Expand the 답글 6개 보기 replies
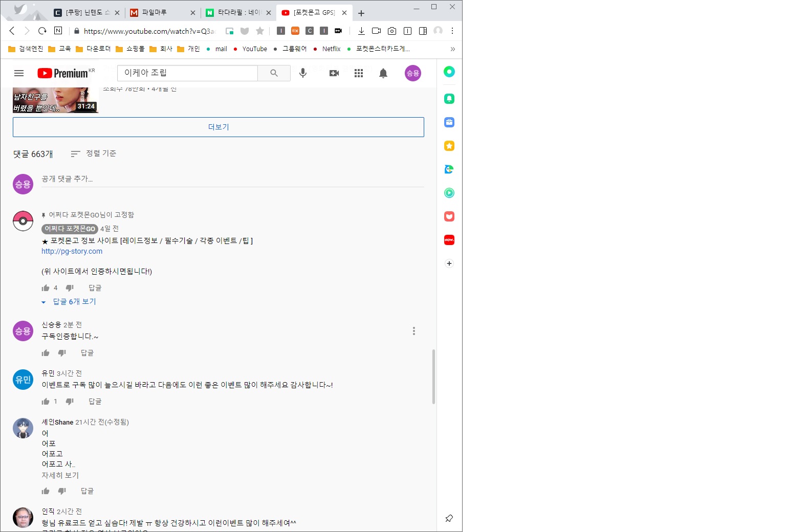 click(x=74, y=302)
